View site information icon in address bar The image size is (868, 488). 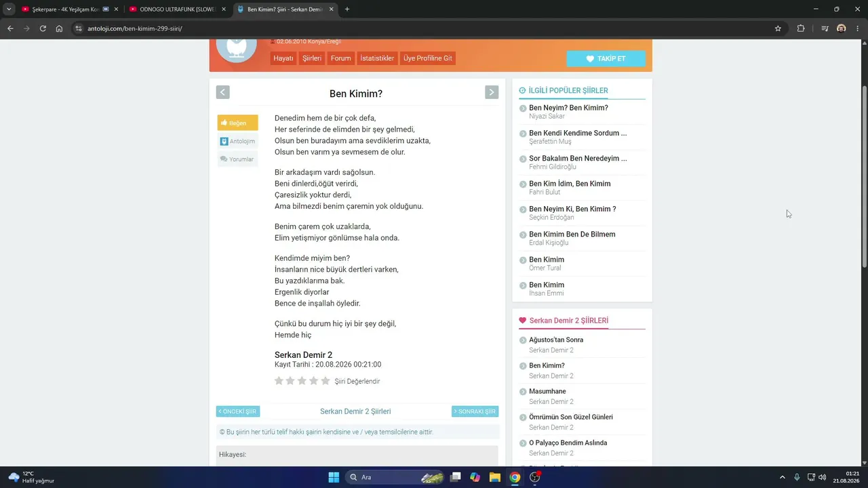click(x=79, y=28)
